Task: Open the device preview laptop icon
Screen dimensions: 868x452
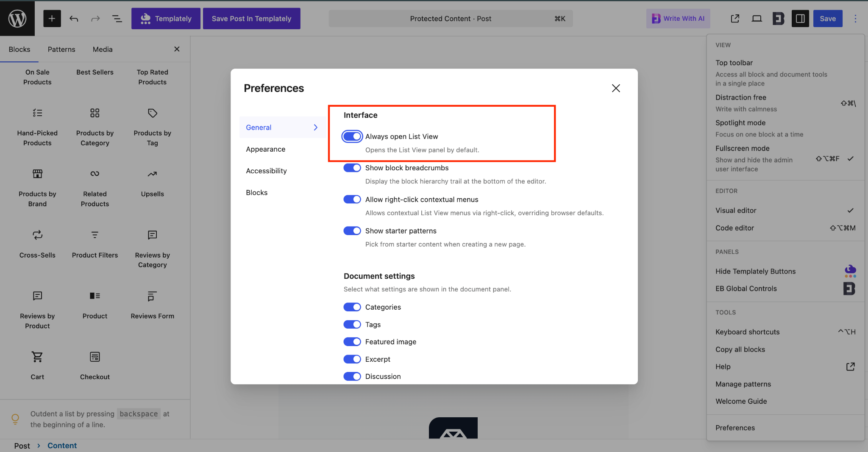Action: (x=757, y=19)
